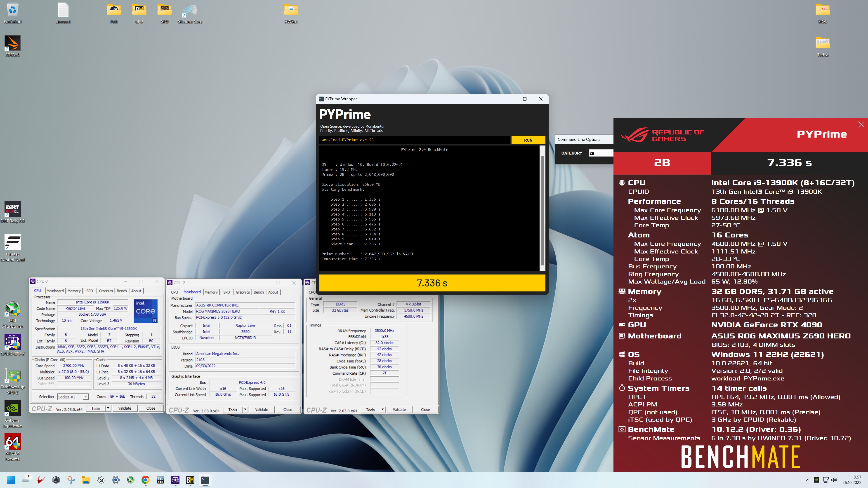This screenshot has height=488, width=868.
Task: Open the CATEGORY 2B combo box
Action: point(601,153)
